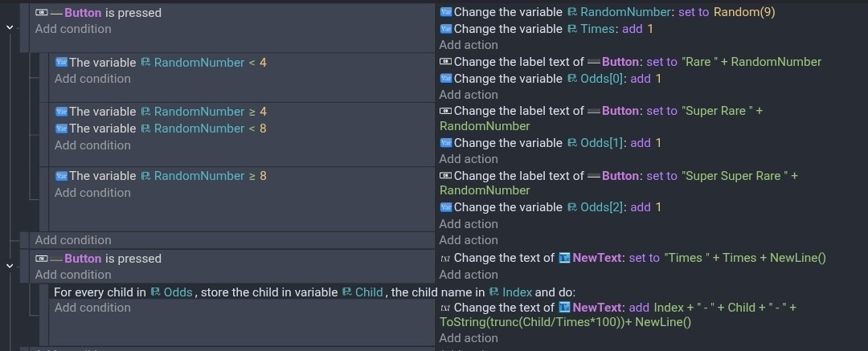Image resolution: width=868 pixels, height=351 pixels.
Task: Select the For every child in Odds loop
Action: pos(315,292)
